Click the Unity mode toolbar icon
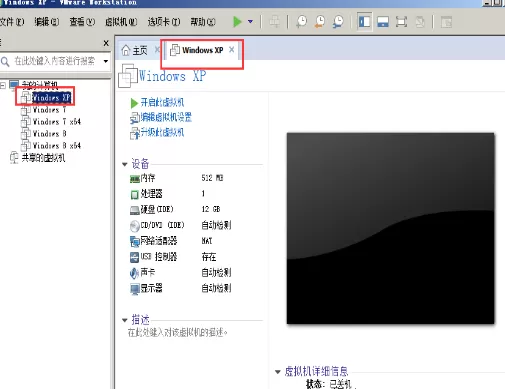The image size is (505, 389). pos(420,22)
